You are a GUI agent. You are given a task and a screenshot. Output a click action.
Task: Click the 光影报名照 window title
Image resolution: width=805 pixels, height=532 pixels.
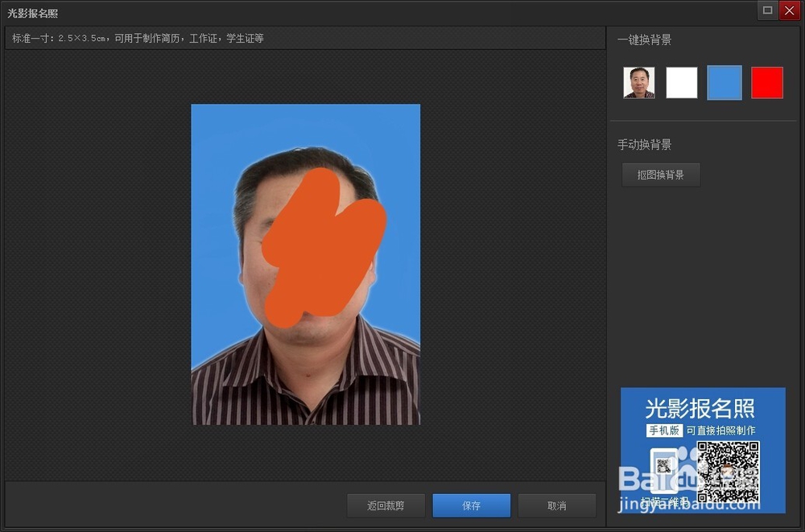(x=32, y=14)
